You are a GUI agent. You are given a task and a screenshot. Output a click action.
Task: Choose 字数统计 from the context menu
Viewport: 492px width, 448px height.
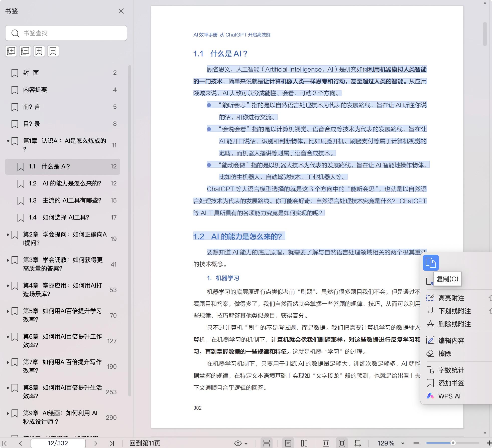pos(456,370)
